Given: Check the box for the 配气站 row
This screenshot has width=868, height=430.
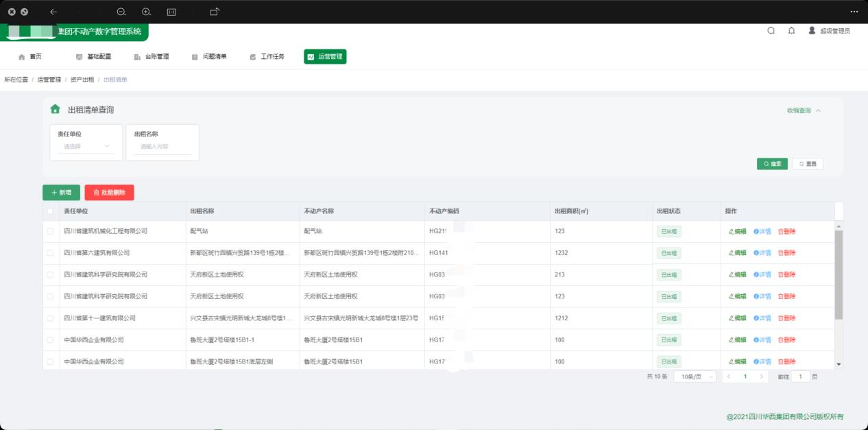Looking at the screenshot, I should click(x=50, y=231).
